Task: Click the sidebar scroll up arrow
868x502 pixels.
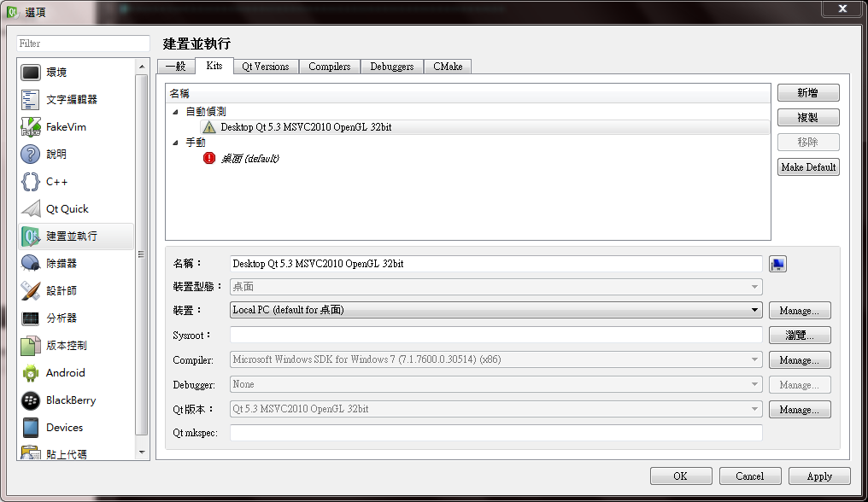Action: pos(142,67)
